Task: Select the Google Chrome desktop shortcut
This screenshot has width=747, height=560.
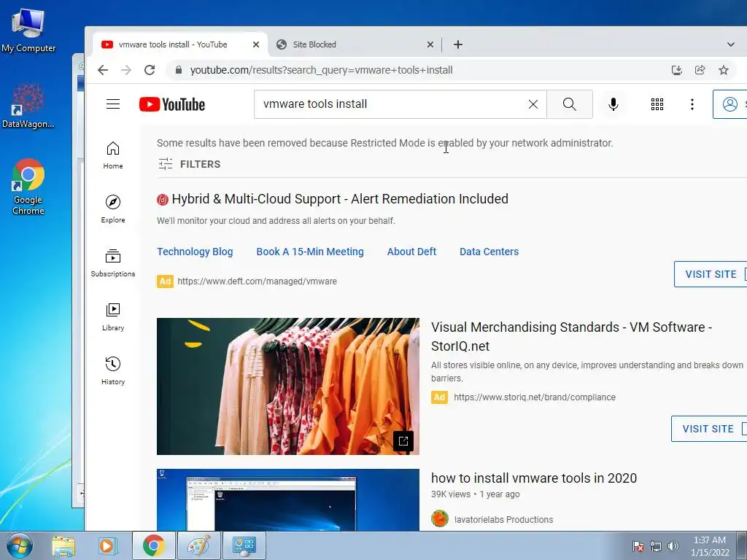Action: [28, 187]
